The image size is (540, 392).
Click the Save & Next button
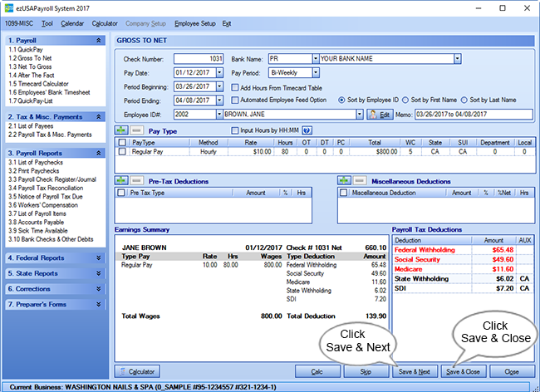click(415, 371)
